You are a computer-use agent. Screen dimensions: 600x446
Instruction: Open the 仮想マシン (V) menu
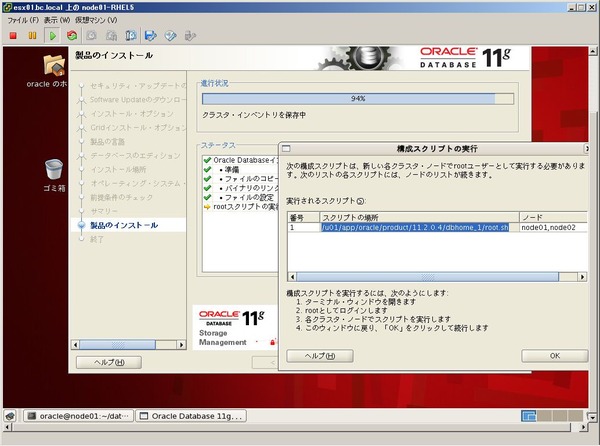pyautogui.click(x=96, y=20)
